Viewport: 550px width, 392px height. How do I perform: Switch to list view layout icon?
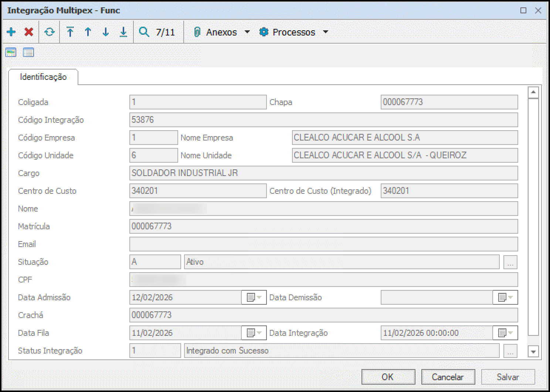pos(28,53)
